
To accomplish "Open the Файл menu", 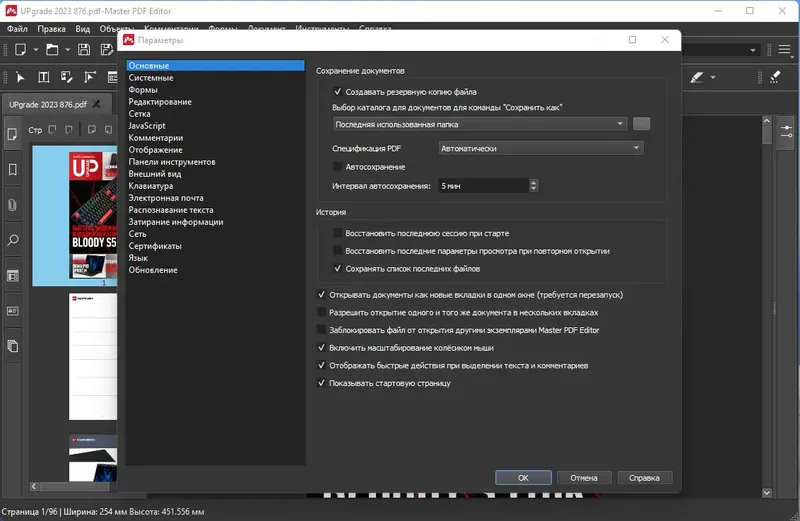I will point(17,29).
